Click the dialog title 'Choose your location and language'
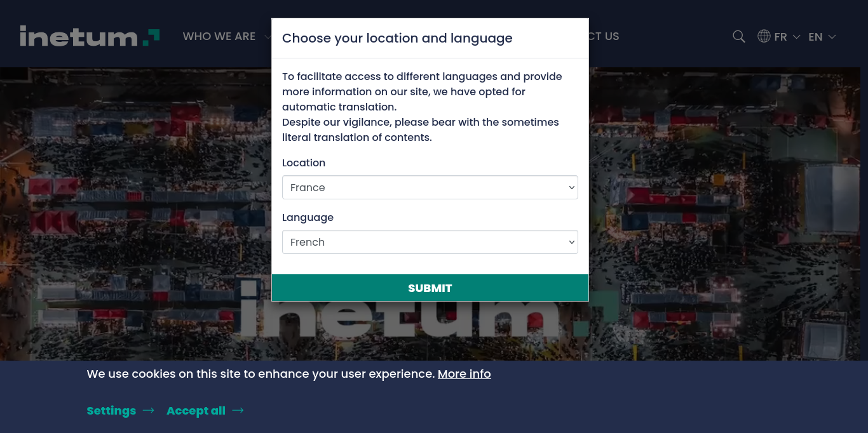The width and height of the screenshot is (868, 433). point(397,38)
